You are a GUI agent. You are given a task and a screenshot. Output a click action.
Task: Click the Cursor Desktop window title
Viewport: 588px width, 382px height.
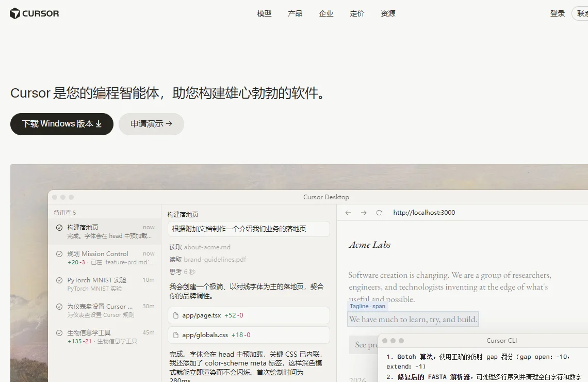click(326, 197)
